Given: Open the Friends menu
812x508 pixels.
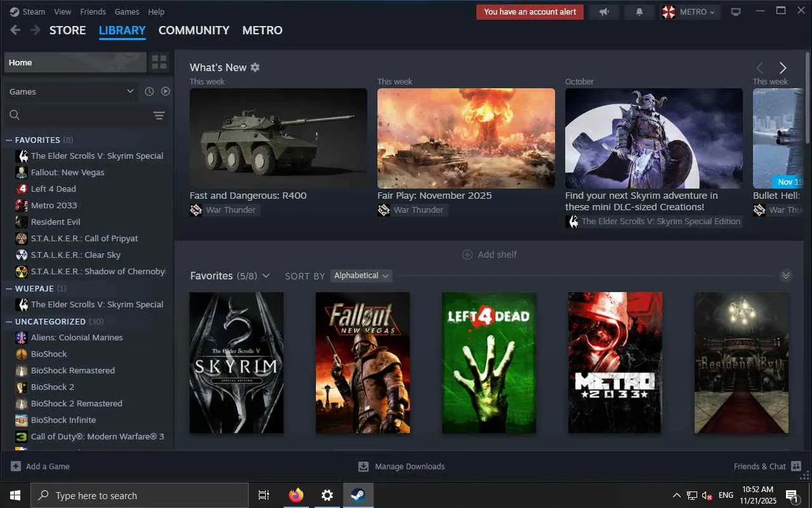Looking at the screenshot, I should 93,11.
